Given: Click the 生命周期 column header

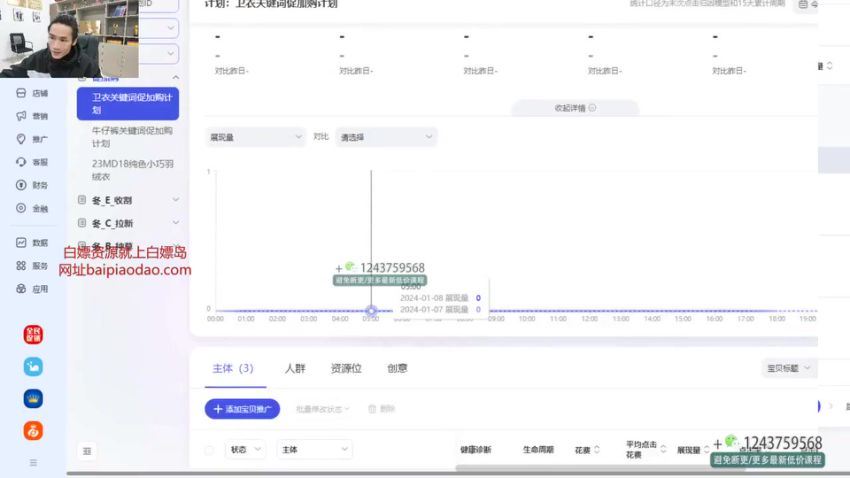Looking at the screenshot, I should pyautogui.click(x=538, y=450).
